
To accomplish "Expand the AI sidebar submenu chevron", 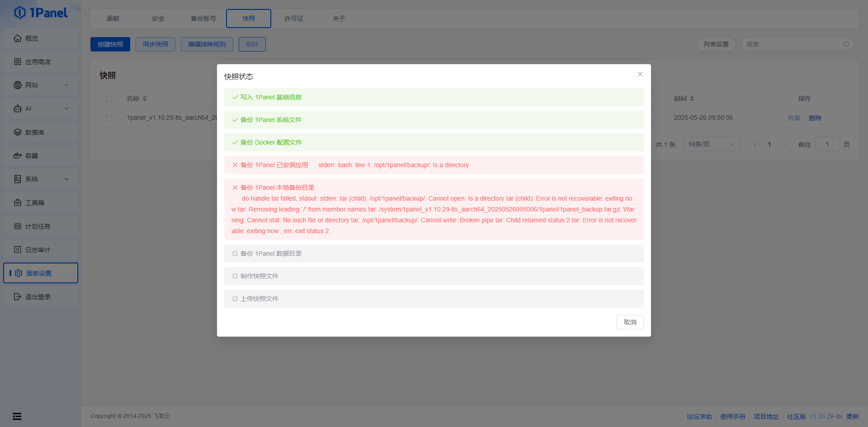I will [66, 108].
